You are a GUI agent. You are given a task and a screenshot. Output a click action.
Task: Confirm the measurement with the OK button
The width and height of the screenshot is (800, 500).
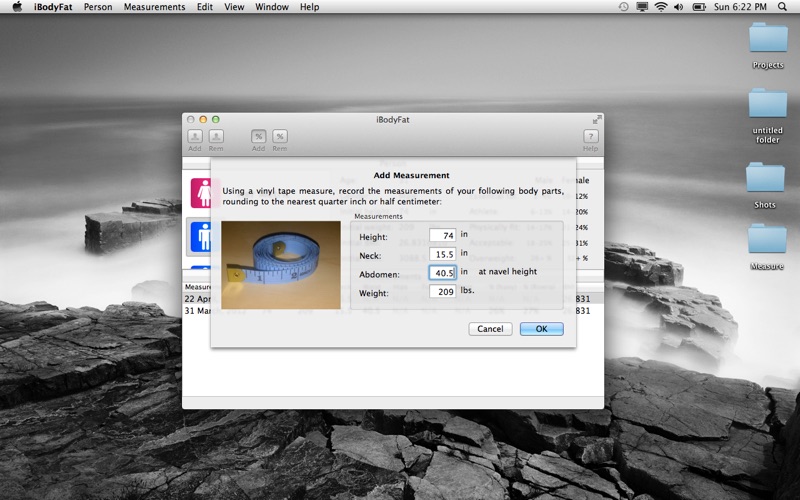click(541, 329)
